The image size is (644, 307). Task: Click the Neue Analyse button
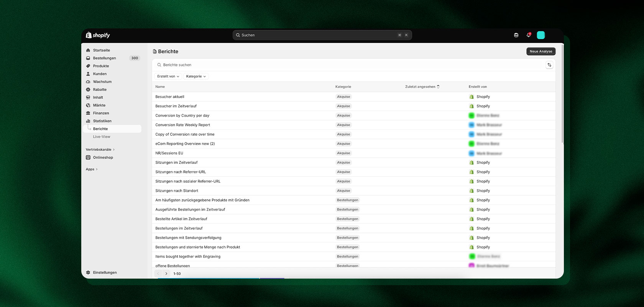541,51
